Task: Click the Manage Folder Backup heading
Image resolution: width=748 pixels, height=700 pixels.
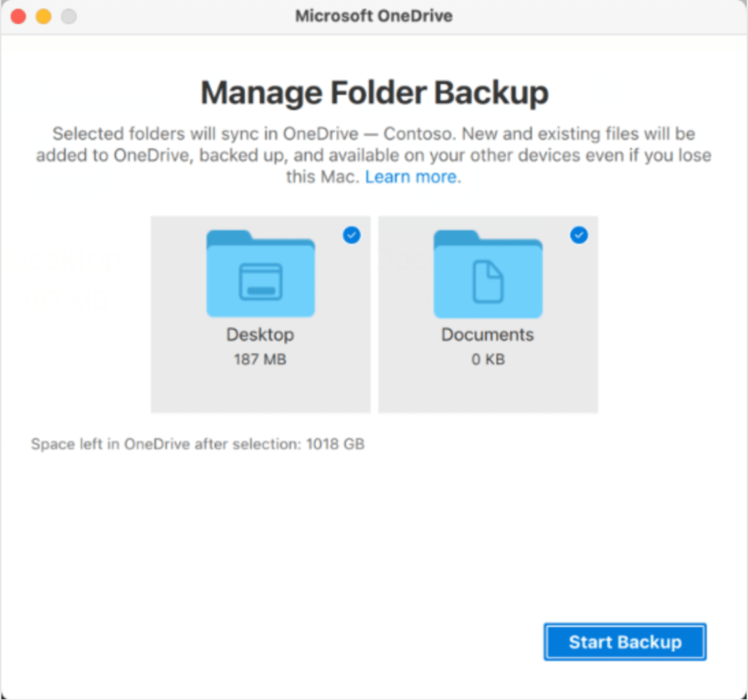Action: 374,94
